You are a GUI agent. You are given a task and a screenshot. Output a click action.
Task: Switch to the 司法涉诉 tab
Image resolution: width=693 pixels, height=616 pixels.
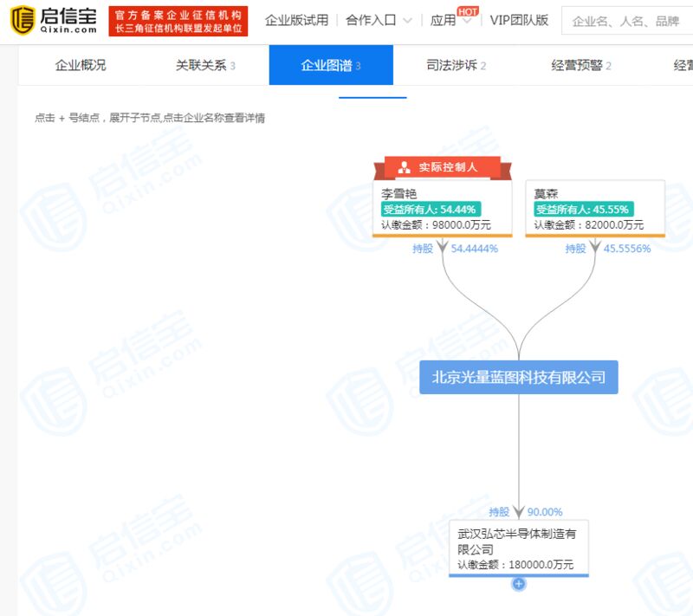(x=456, y=65)
